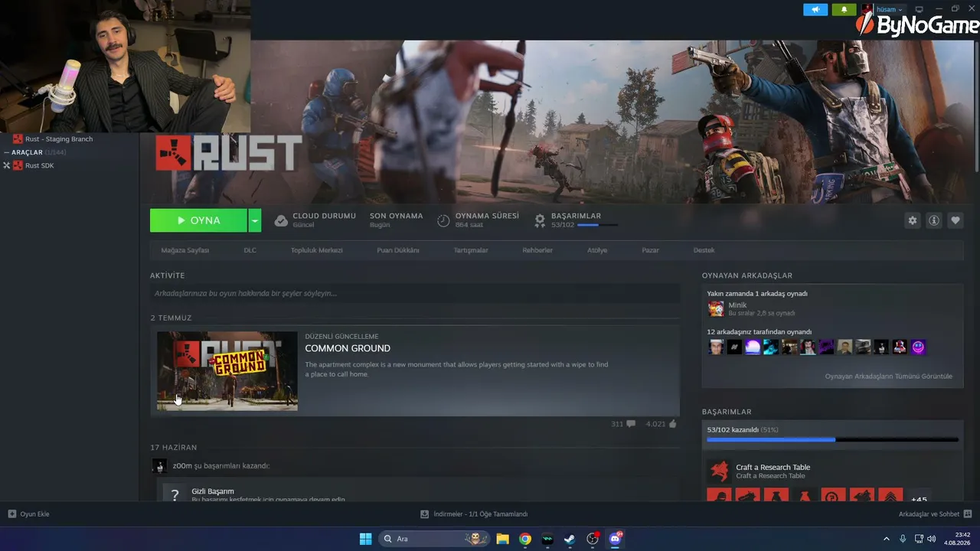This screenshot has width=980, height=551.
Task: Open the Pazar tab
Action: click(x=651, y=250)
